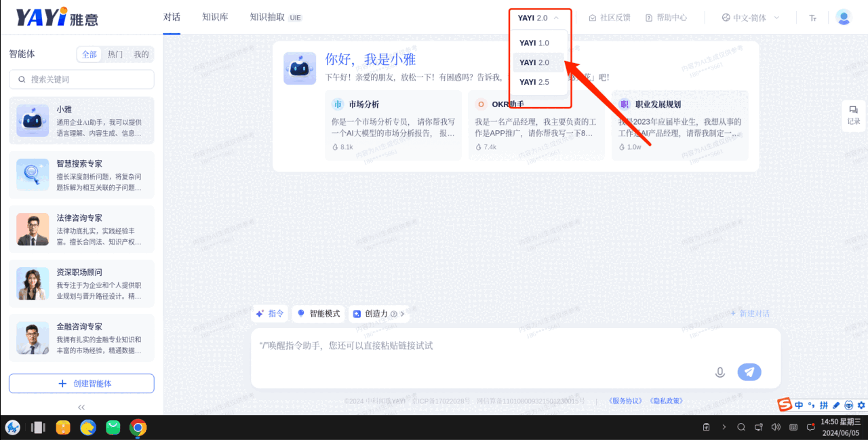Open Chrome from the taskbar
This screenshot has height=440, width=868.
tap(138, 427)
